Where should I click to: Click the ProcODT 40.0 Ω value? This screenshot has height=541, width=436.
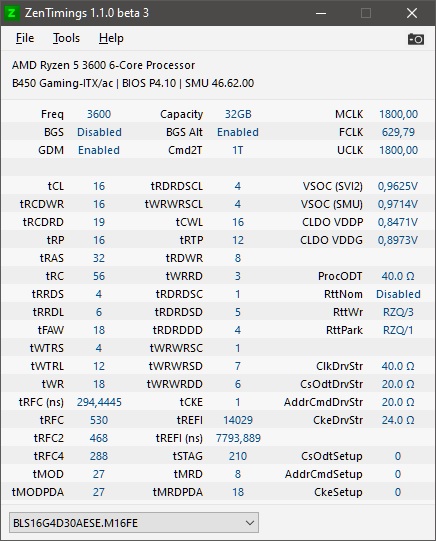click(x=398, y=276)
